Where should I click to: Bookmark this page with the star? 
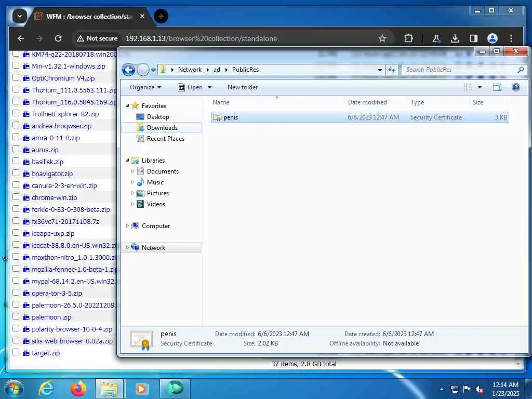382,38
